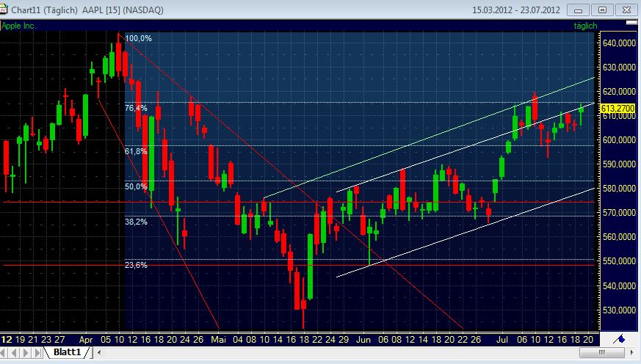Click the 50,0% Fibonacci label
The image size is (641, 364).
[x=136, y=186]
